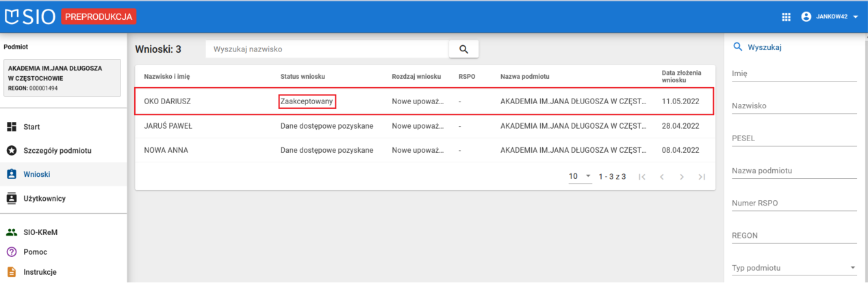
Task: Open the apps grid icon
Action: (786, 16)
